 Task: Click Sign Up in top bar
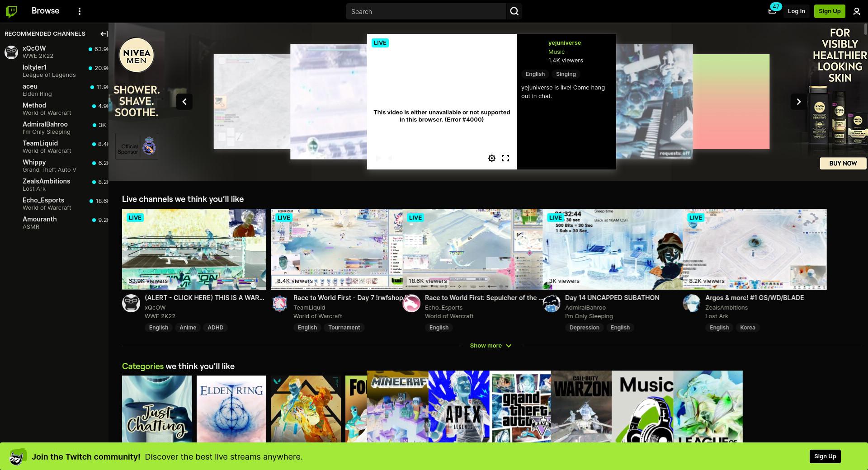[830, 11]
